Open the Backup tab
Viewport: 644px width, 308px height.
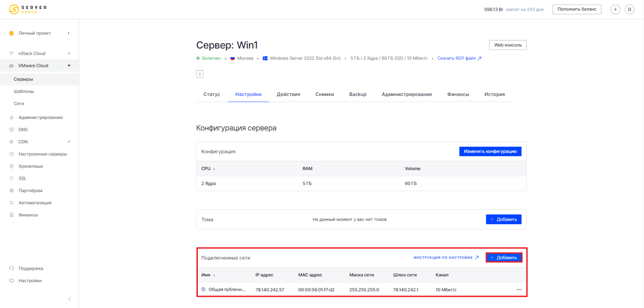click(358, 95)
